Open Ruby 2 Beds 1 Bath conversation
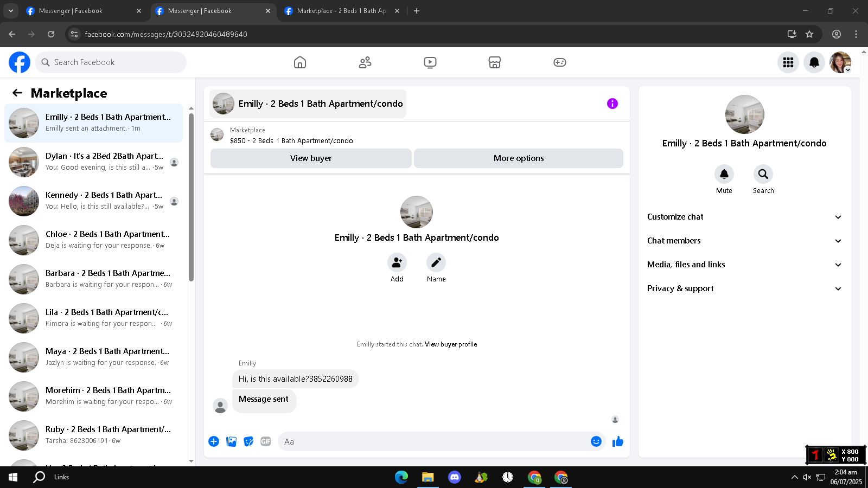 93,435
